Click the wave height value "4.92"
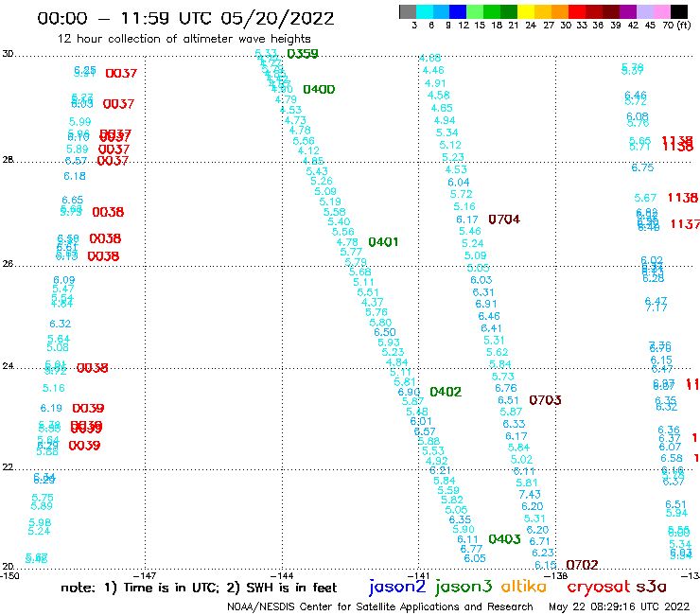Viewport: 700px width, 615px height. click(x=437, y=461)
